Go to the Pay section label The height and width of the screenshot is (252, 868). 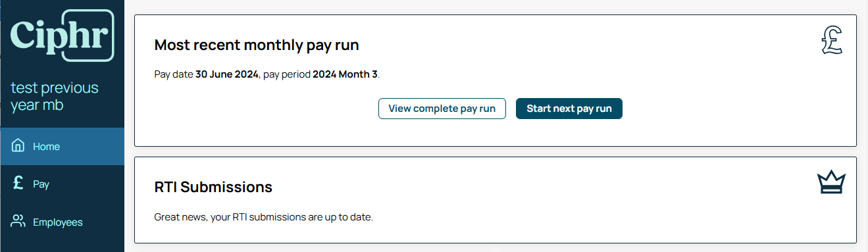[x=41, y=184]
